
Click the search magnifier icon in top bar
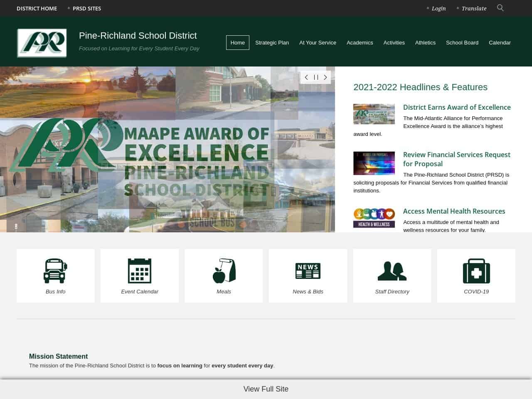(500, 8)
